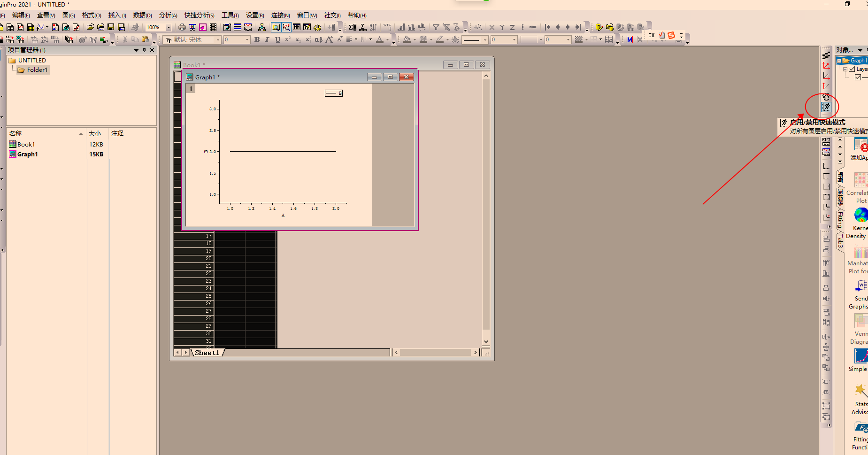Viewport: 868px width, 455px height.
Task: Click the font color A button
Action: [x=379, y=40]
